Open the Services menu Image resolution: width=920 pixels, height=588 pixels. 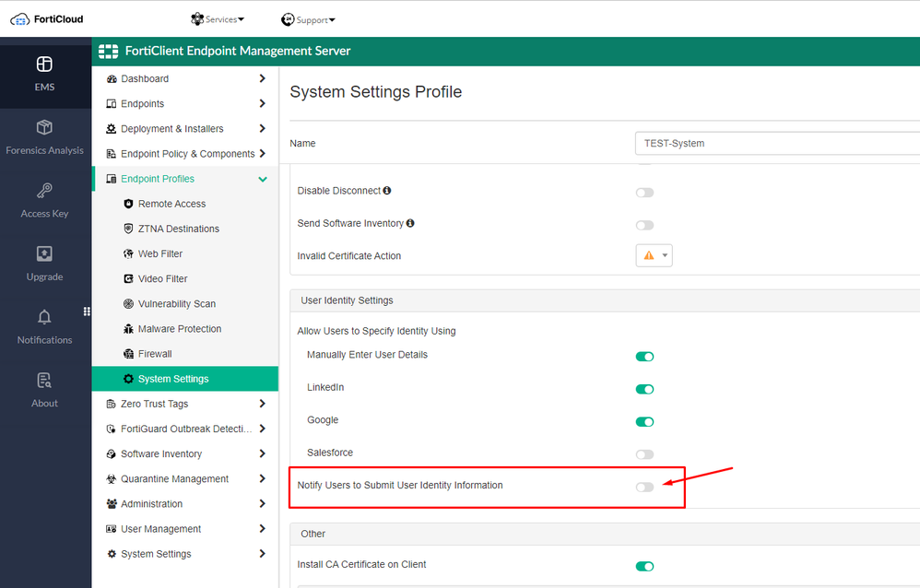coord(218,19)
